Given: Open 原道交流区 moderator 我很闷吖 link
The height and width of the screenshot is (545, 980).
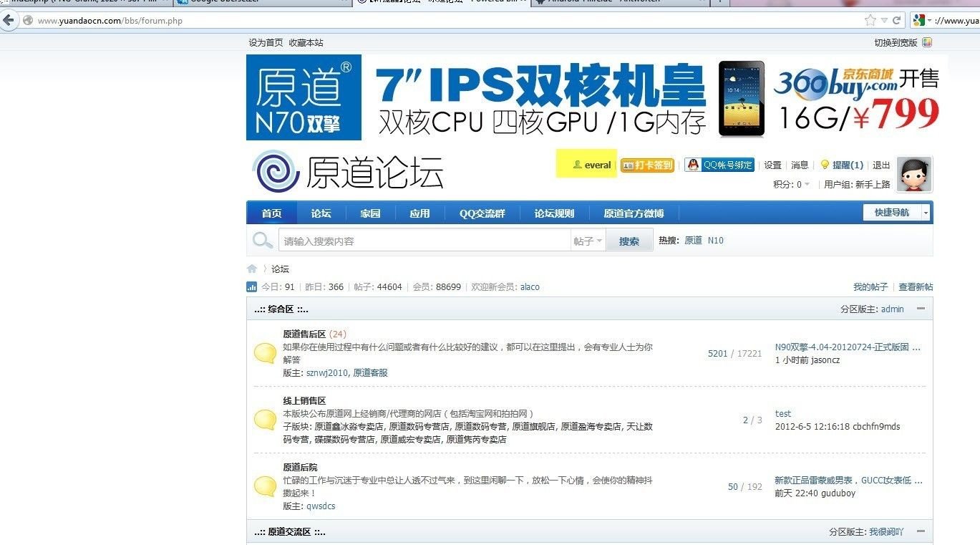Looking at the screenshot, I should pos(886,532).
